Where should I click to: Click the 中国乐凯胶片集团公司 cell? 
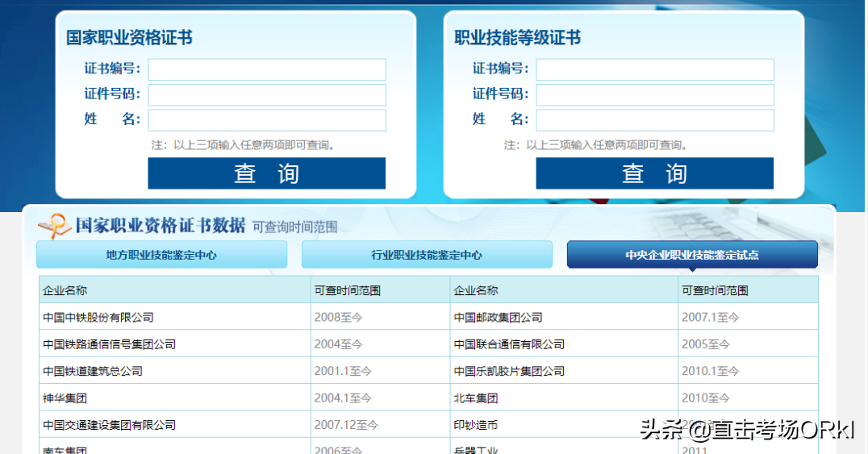tap(564, 371)
